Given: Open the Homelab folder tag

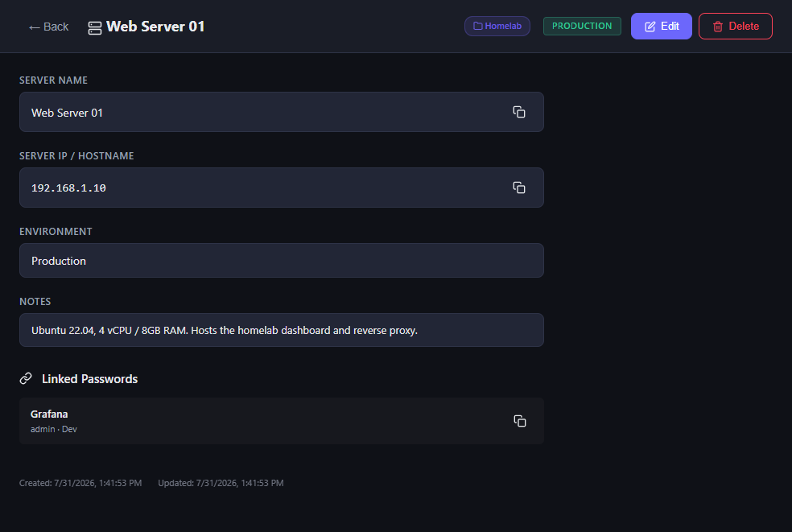Looking at the screenshot, I should (x=497, y=27).
